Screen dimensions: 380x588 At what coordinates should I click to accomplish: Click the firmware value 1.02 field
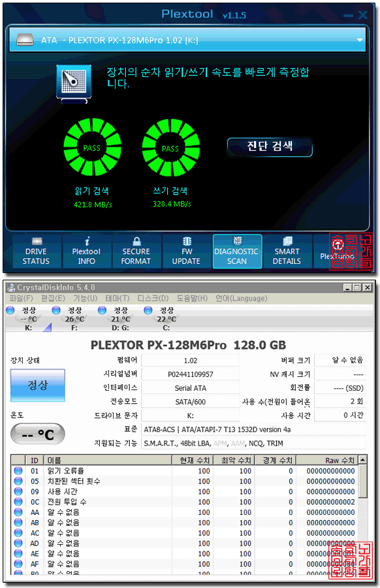coord(191,361)
